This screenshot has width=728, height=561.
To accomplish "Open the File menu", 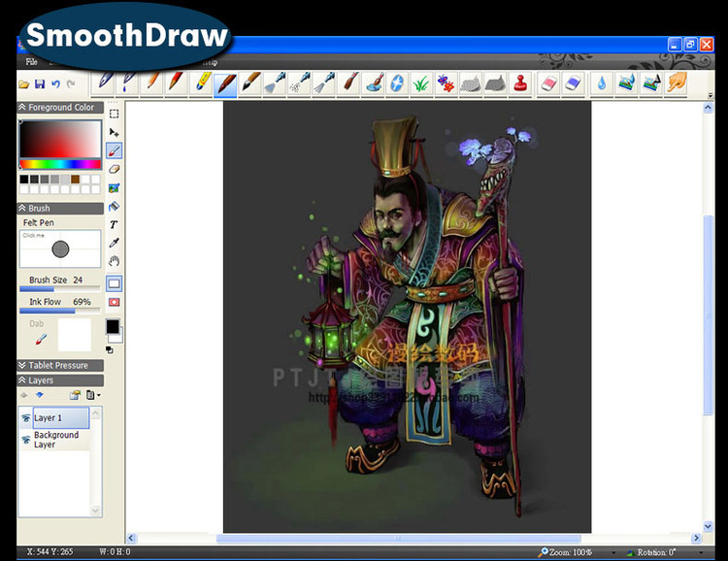I will pos(32,61).
